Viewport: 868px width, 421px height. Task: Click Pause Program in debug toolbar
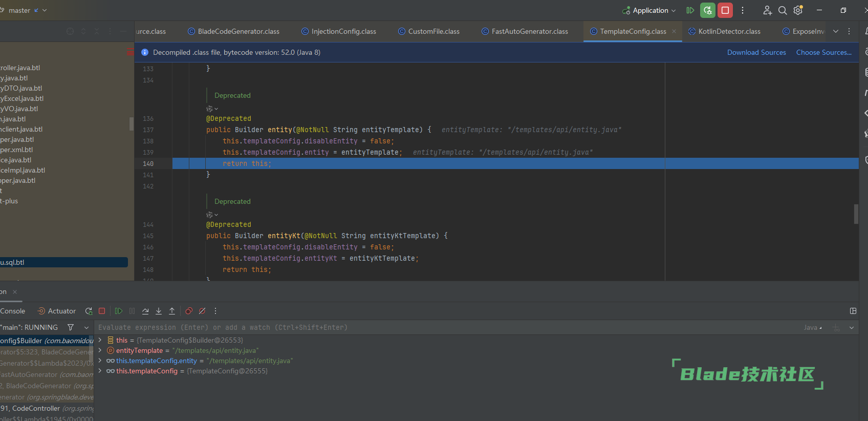132,311
